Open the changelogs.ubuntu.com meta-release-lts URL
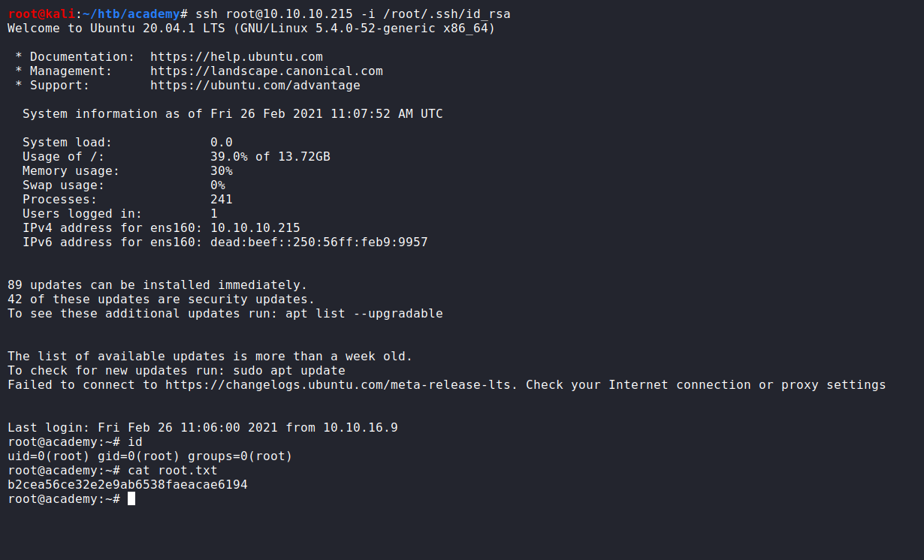This screenshot has height=560, width=924. click(342, 385)
